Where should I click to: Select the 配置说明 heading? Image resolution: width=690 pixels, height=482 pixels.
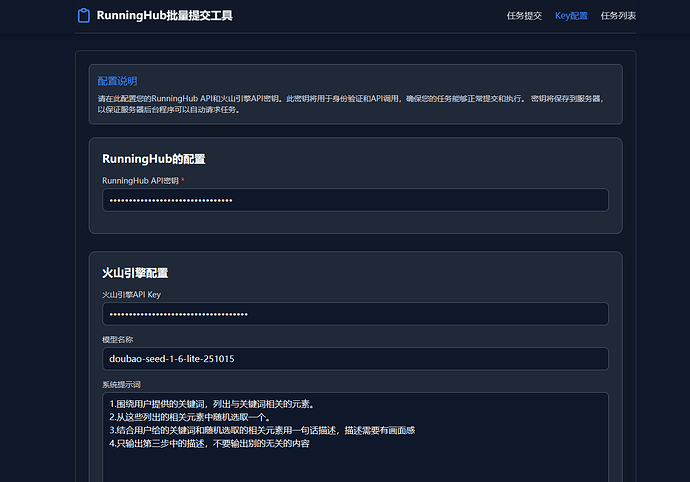tap(117, 81)
